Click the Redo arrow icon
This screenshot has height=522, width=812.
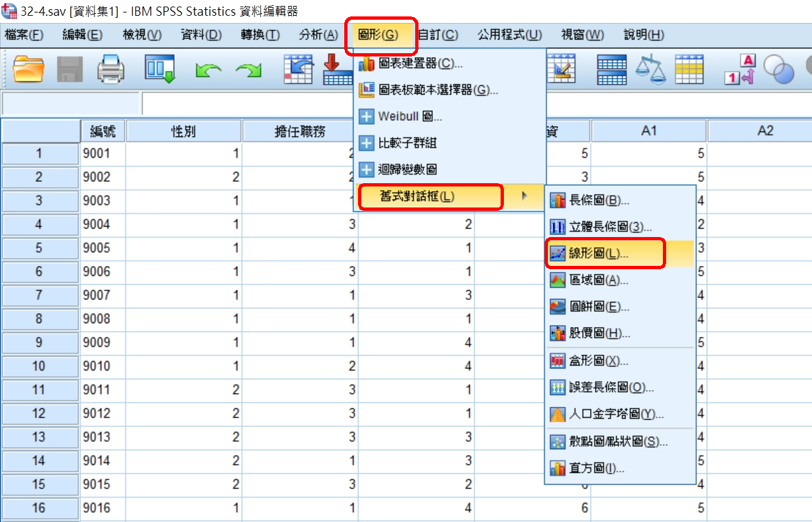(248, 70)
